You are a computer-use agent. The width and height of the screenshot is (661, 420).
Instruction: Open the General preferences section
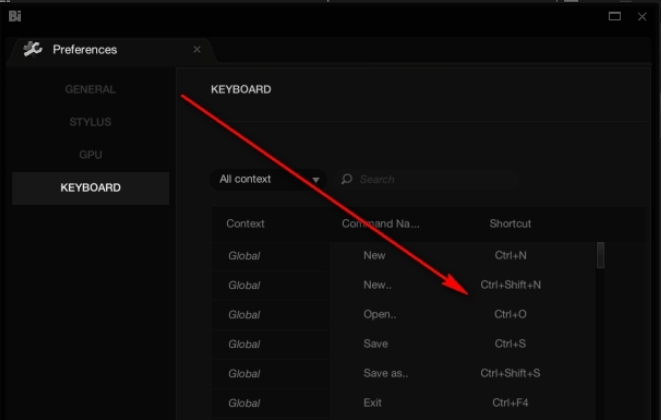coord(90,89)
